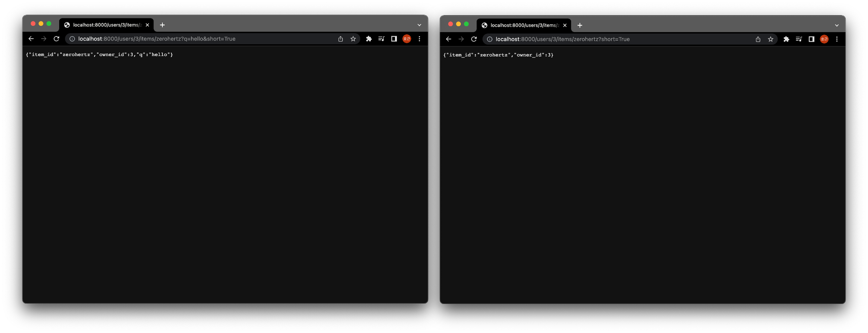Open the Chrome menu in the right window
Screen dimensions: 868x333
(x=837, y=39)
